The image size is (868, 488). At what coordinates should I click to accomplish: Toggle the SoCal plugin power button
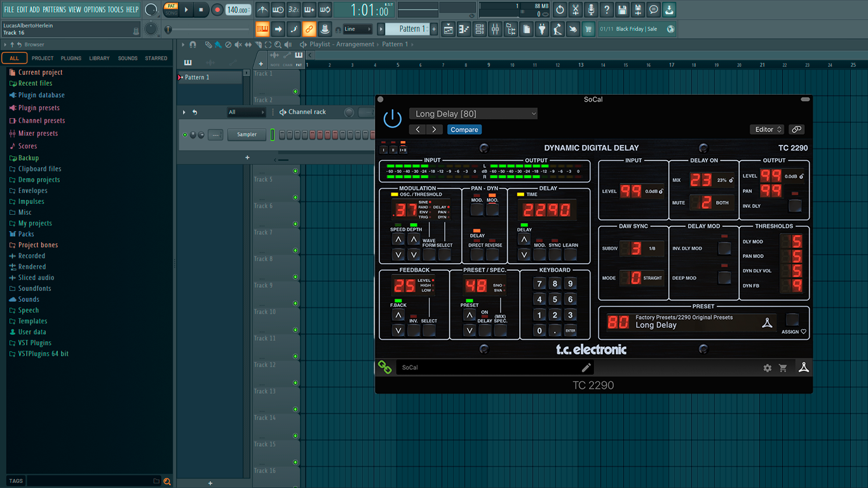click(x=393, y=118)
